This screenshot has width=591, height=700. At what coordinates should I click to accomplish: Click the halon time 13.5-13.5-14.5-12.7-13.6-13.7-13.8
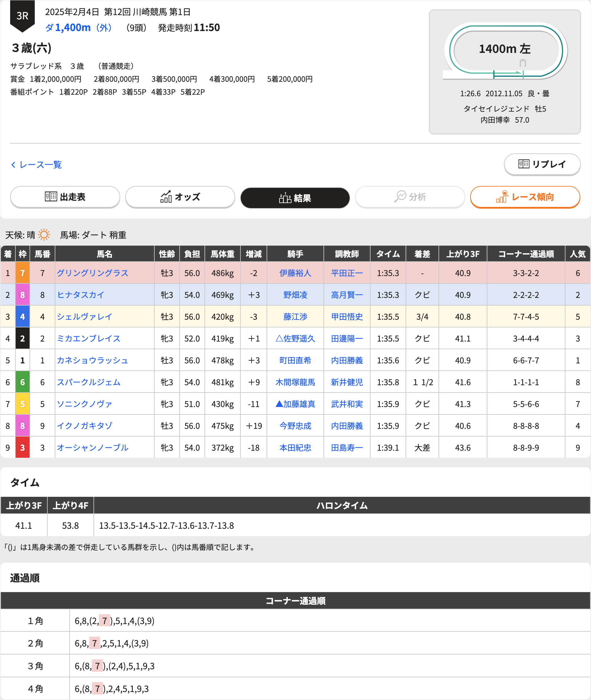pyautogui.click(x=167, y=525)
